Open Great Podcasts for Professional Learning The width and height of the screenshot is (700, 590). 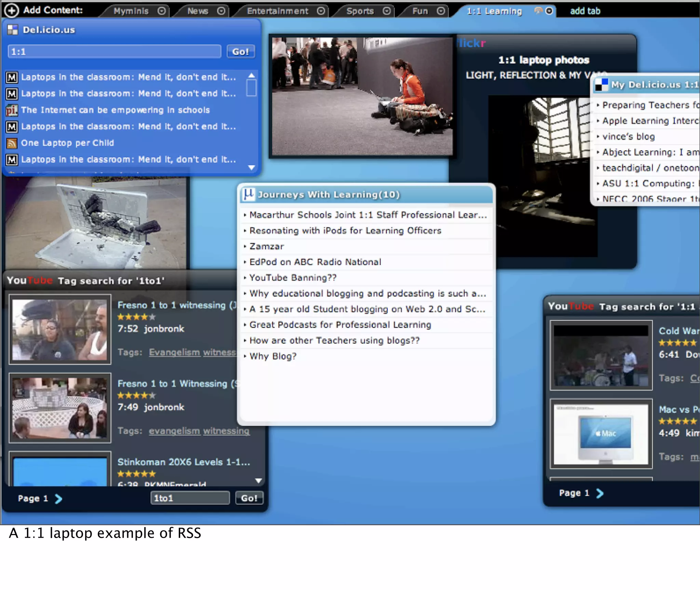point(340,325)
